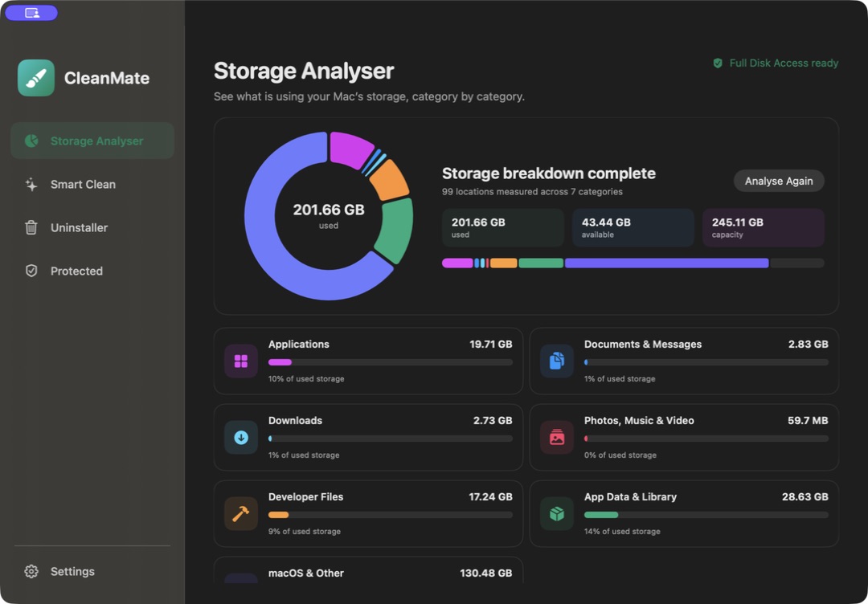Click the Photos, Music & Video picture icon
868x604 pixels.
557,438
